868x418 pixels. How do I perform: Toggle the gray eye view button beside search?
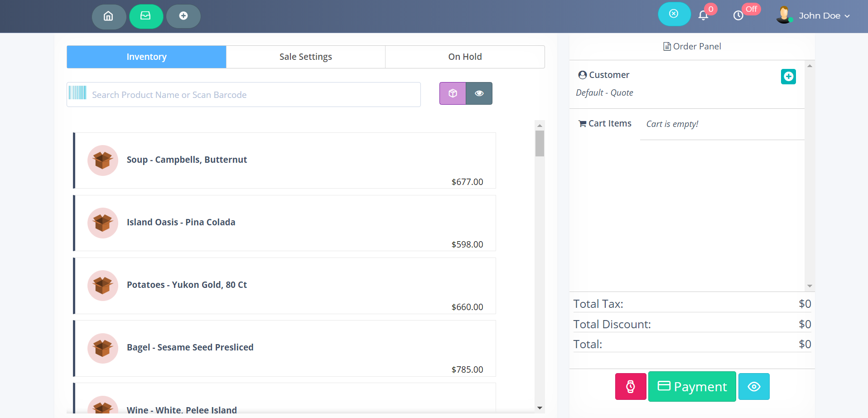click(x=479, y=93)
